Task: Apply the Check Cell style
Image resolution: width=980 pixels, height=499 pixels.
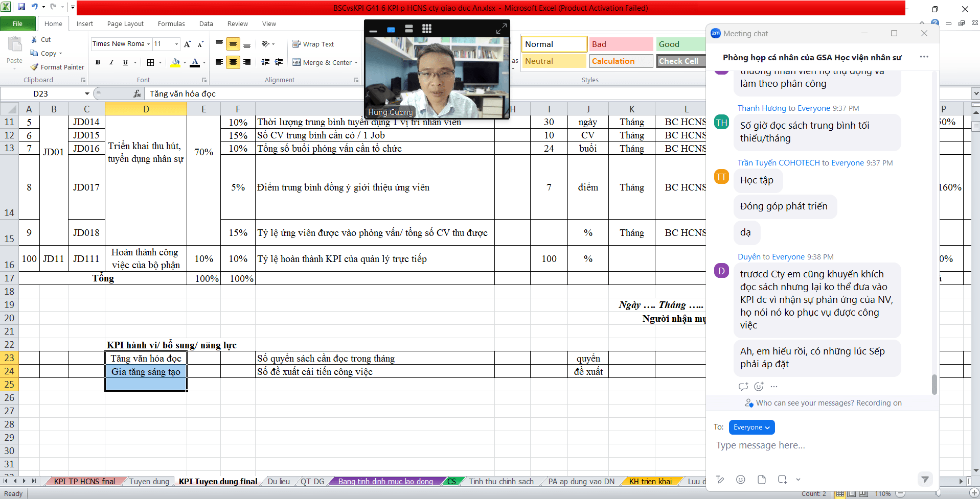Action: (681, 61)
